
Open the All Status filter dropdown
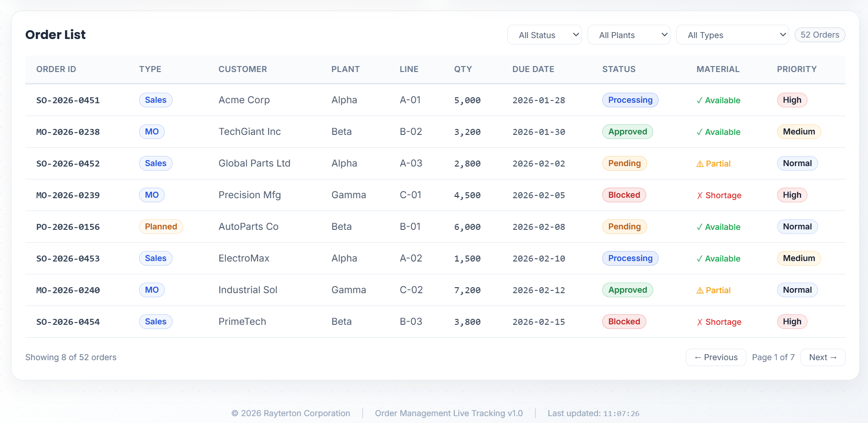(x=544, y=35)
